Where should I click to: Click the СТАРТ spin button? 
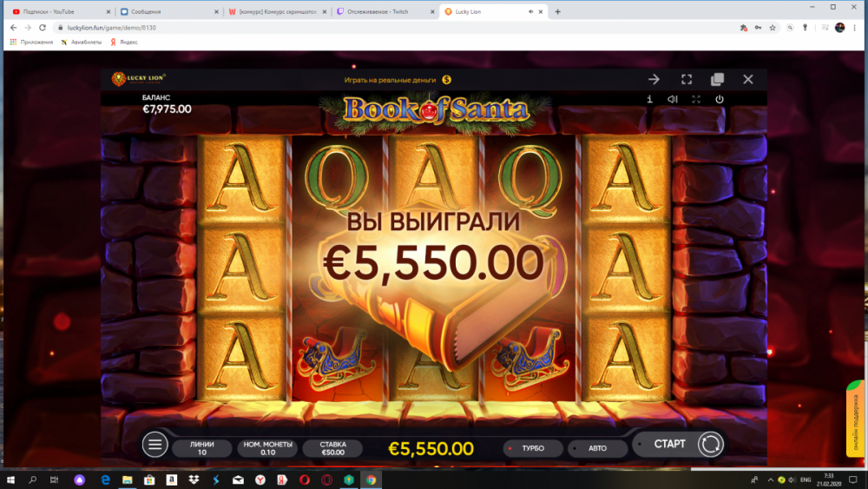point(670,444)
